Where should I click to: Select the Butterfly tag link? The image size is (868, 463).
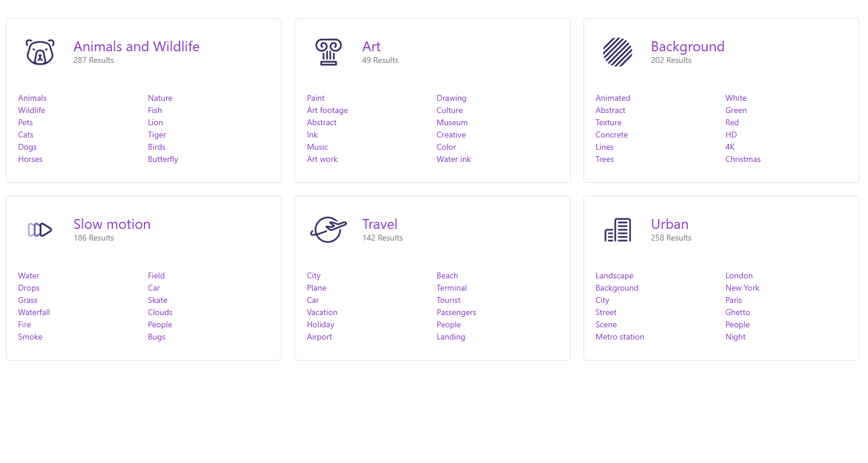tap(163, 159)
